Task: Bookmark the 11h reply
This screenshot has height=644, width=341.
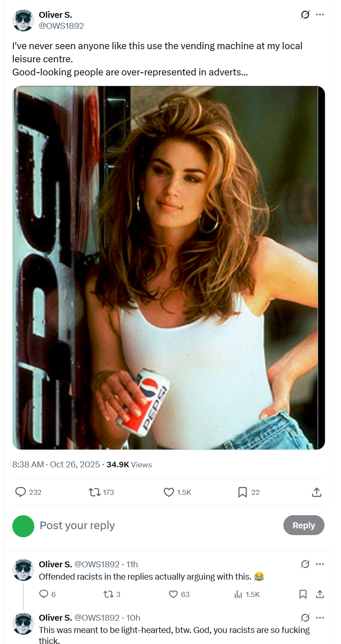Action: (303, 594)
